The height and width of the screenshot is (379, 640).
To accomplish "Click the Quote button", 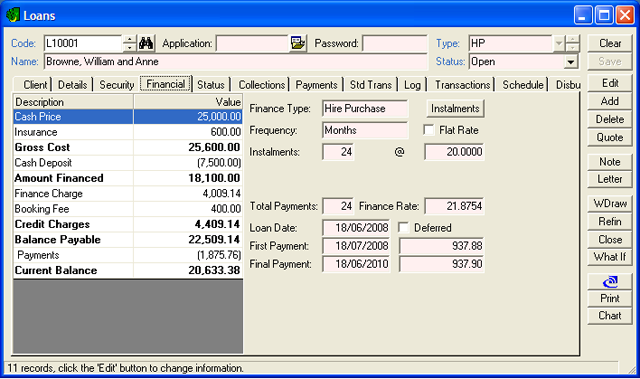I will 610,137.
